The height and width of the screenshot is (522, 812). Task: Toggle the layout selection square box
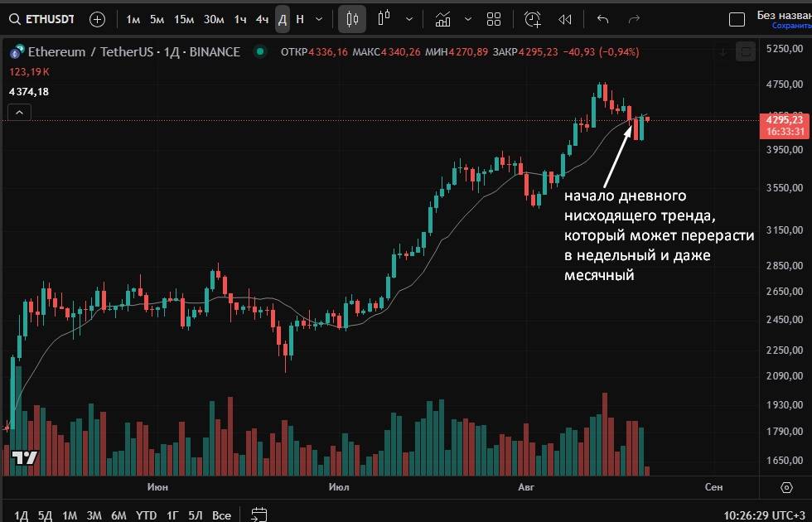[736, 19]
